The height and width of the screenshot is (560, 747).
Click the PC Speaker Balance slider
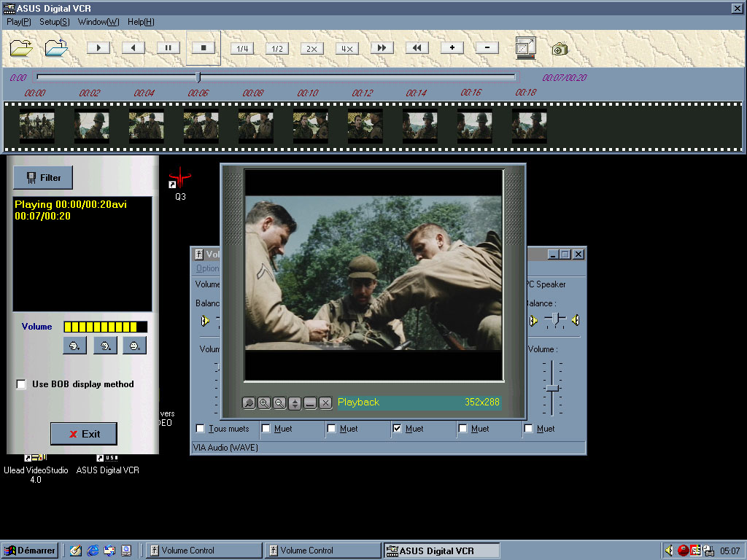[554, 319]
